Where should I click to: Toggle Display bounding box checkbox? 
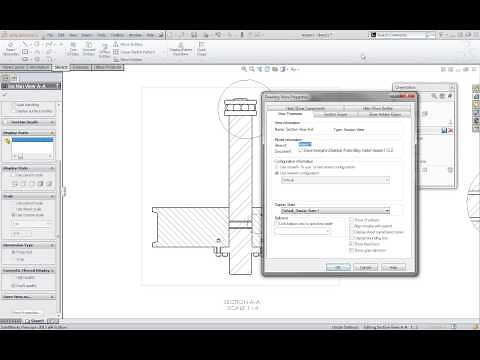coord(351,238)
